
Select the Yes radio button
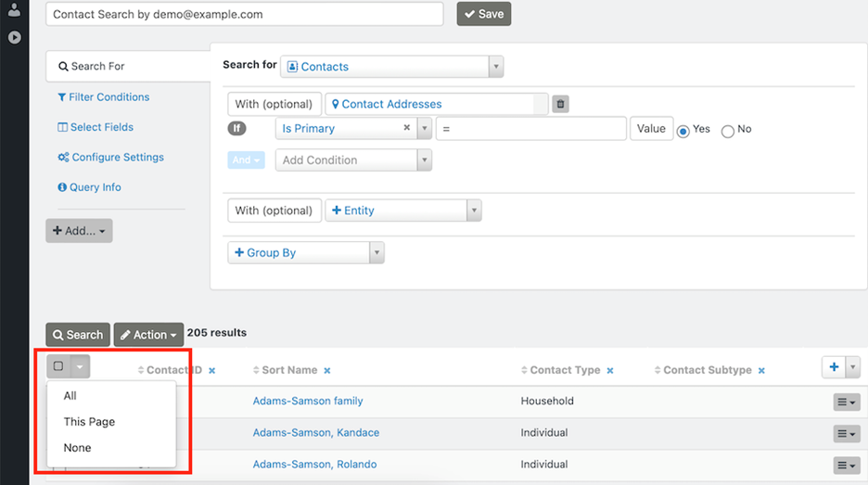point(683,131)
